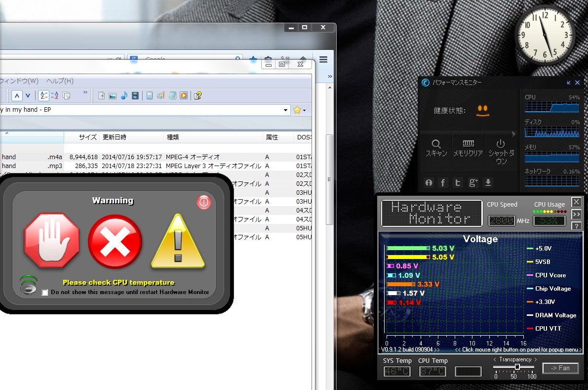Expand the folder path dropdown arrow

pyautogui.click(x=286, y=110)
